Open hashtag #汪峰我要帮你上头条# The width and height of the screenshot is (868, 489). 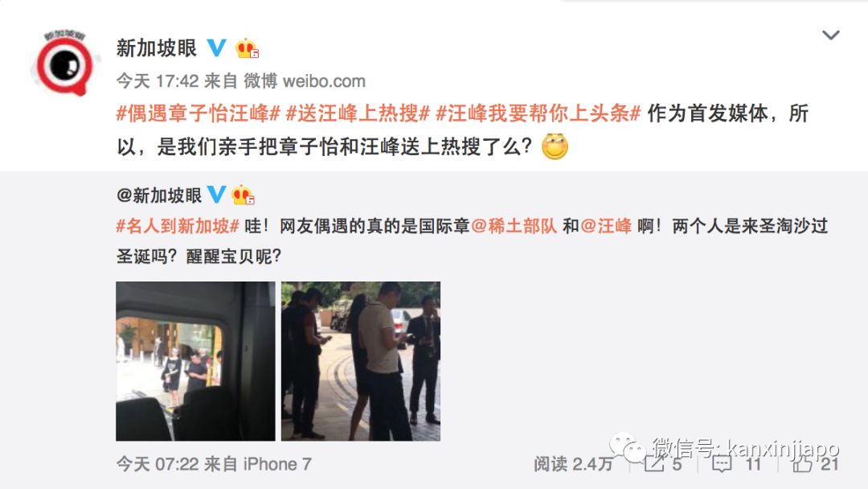(x=538, y=113)
